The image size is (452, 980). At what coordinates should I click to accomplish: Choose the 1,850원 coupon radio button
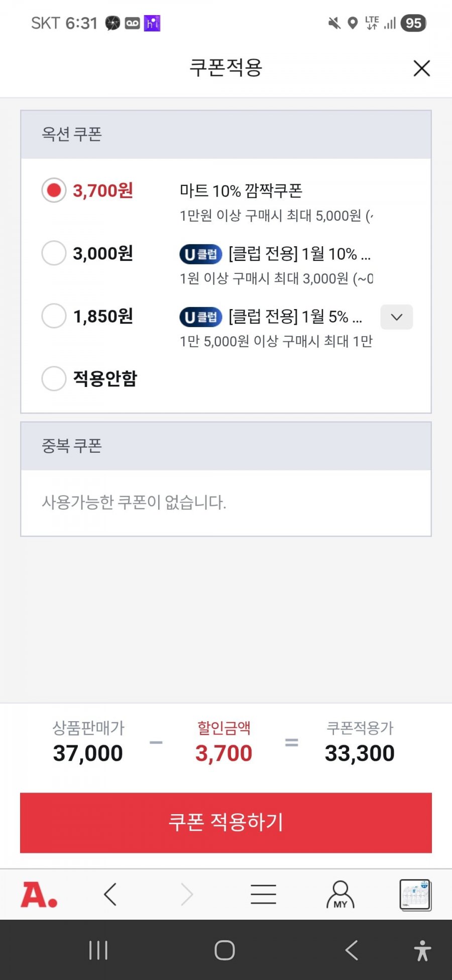pyautogui.click(x=54, y=316)
